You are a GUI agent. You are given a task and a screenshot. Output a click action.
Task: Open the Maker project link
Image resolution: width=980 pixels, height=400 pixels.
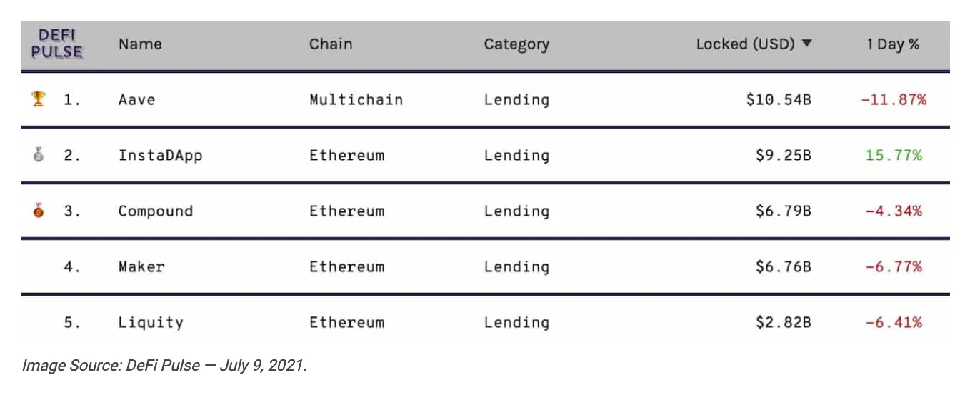[141, 266]
